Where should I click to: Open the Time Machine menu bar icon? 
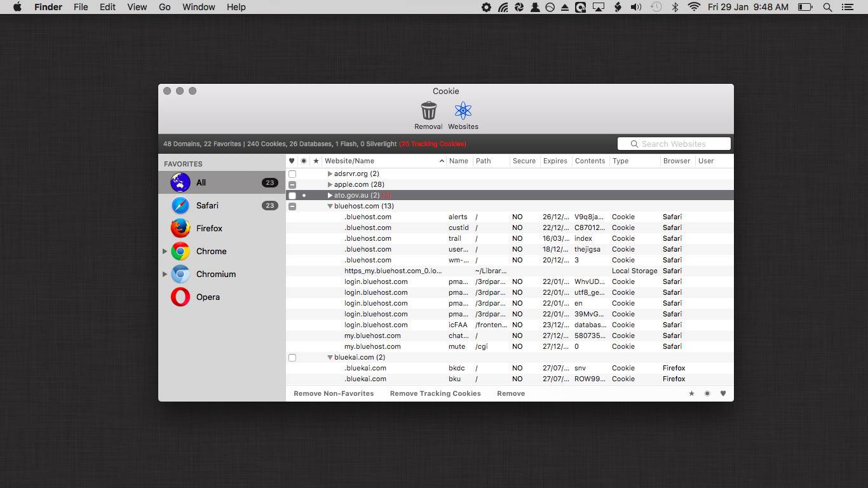[x=656, y=7]
